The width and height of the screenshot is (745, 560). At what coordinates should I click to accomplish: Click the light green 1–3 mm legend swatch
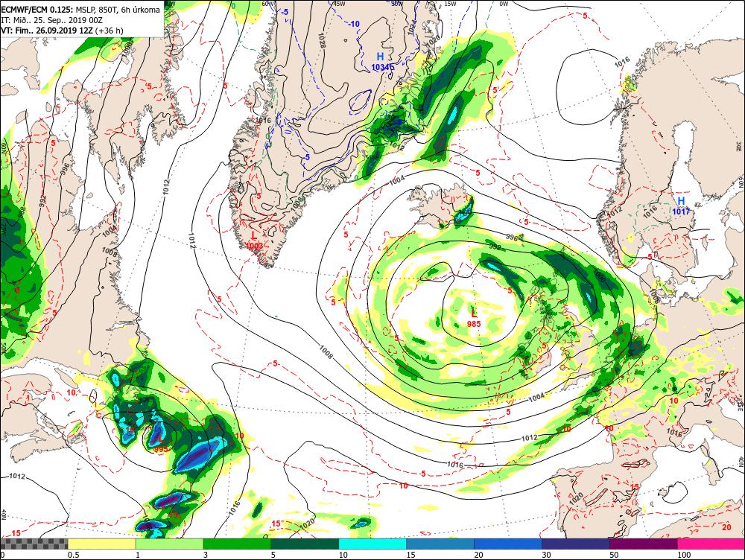coord(169,544)
